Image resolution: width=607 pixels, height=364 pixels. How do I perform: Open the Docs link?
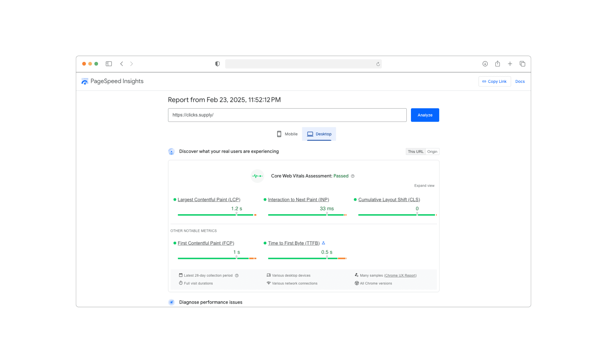[x=520, y=81]
